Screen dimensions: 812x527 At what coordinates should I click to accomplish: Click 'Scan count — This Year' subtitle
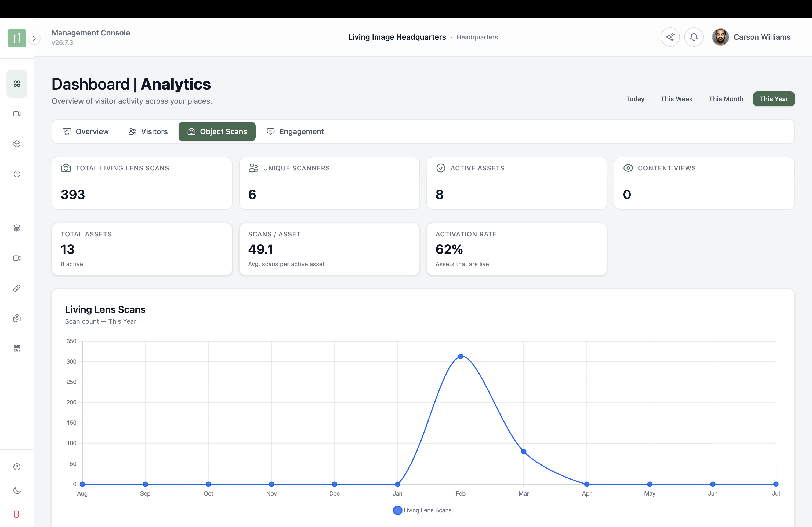(100, 321)
